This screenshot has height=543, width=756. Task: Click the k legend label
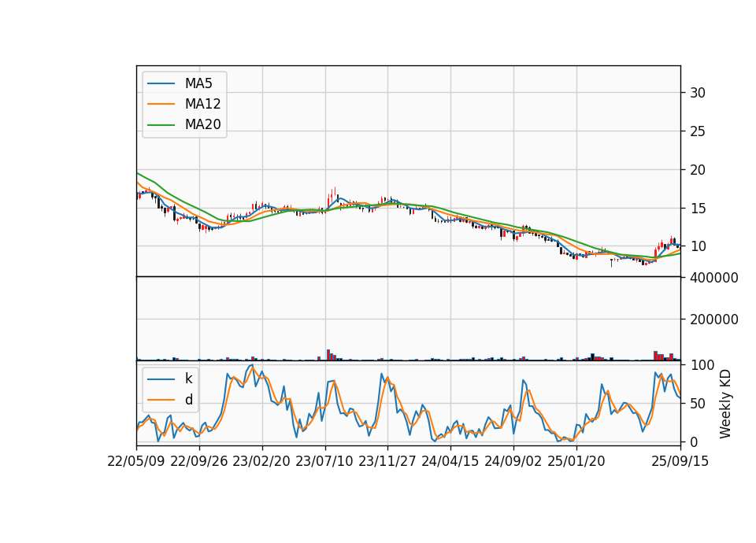click(x=188, y=379)
